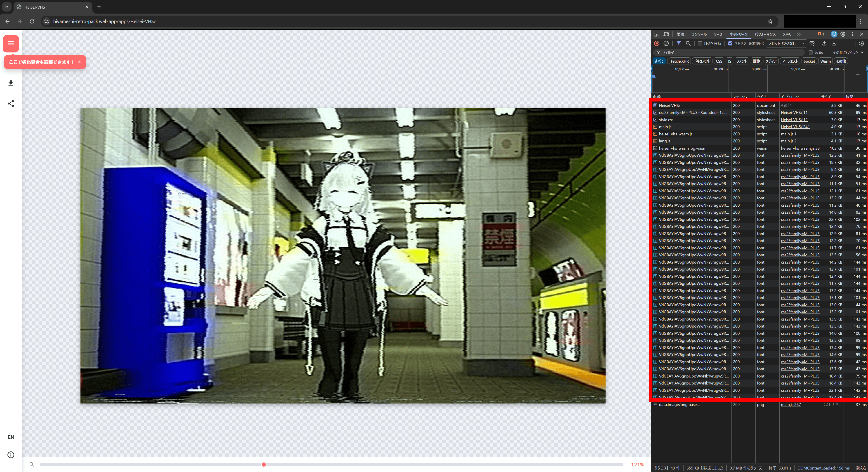This screenshot has width=868, height=472.
Task: Switch language with EN button
Action: 11,437
